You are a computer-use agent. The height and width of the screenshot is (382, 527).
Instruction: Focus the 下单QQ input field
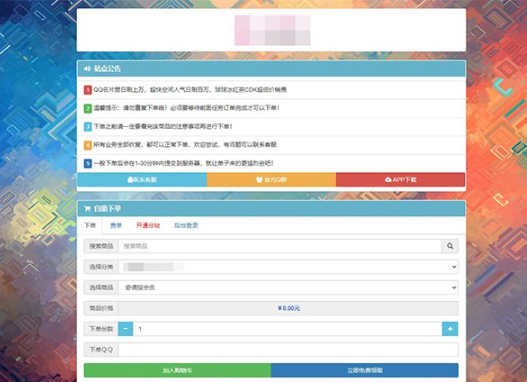point(288,350)
